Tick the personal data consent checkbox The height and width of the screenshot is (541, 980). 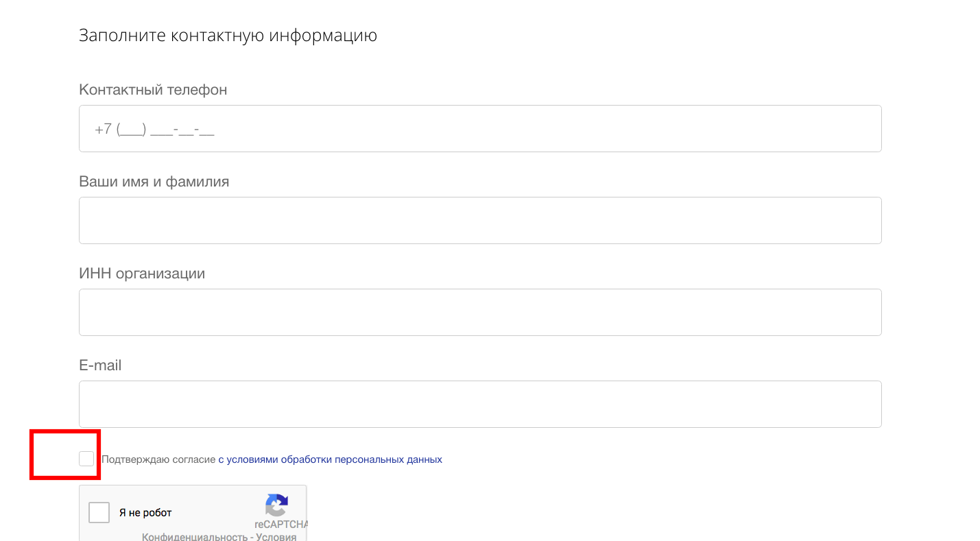pos(86,459)
